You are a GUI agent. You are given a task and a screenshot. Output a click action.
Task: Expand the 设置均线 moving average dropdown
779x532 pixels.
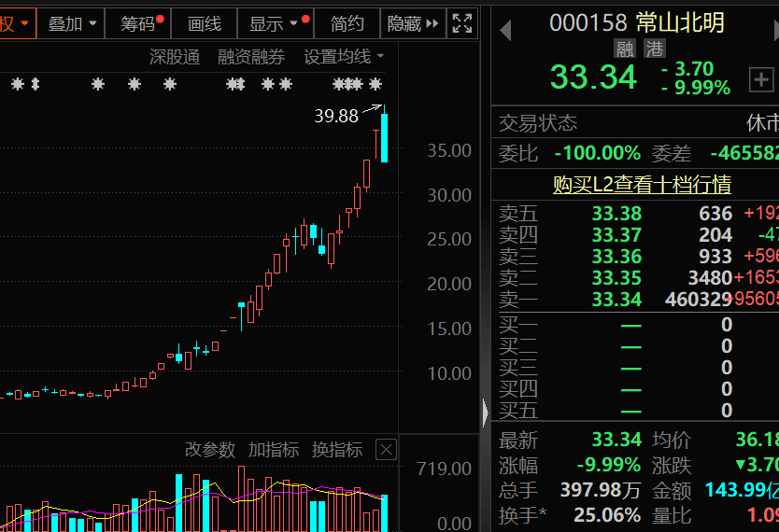click(344, 57)
